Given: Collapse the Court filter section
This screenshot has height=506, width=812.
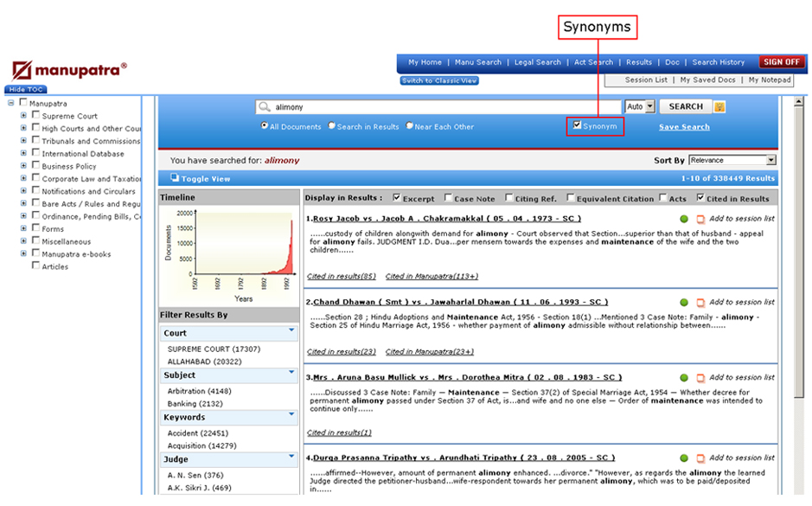Looking at the screenshot, I should [291, 330].
